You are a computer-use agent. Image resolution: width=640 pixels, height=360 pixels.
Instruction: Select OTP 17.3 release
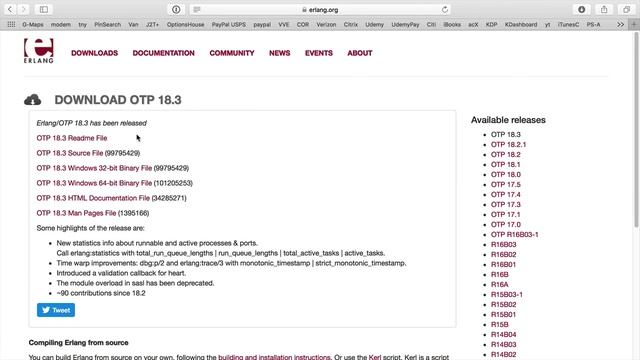pos(506,204)
